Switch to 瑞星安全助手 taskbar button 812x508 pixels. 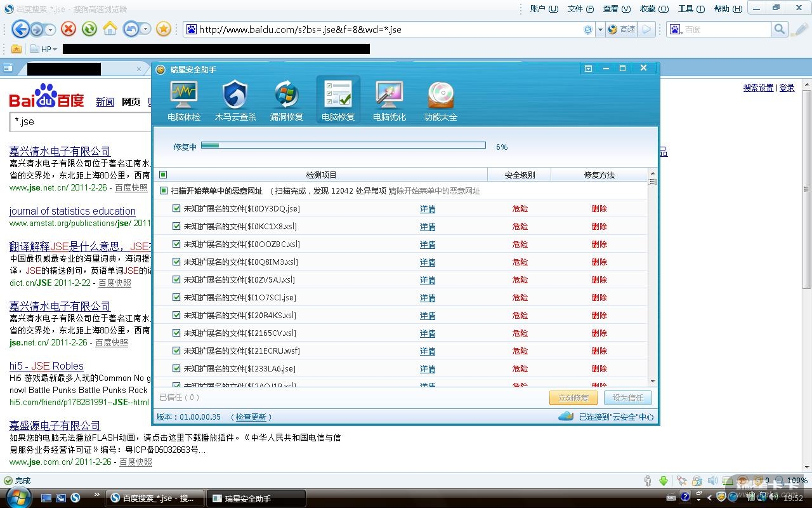[x=256, y=498]
